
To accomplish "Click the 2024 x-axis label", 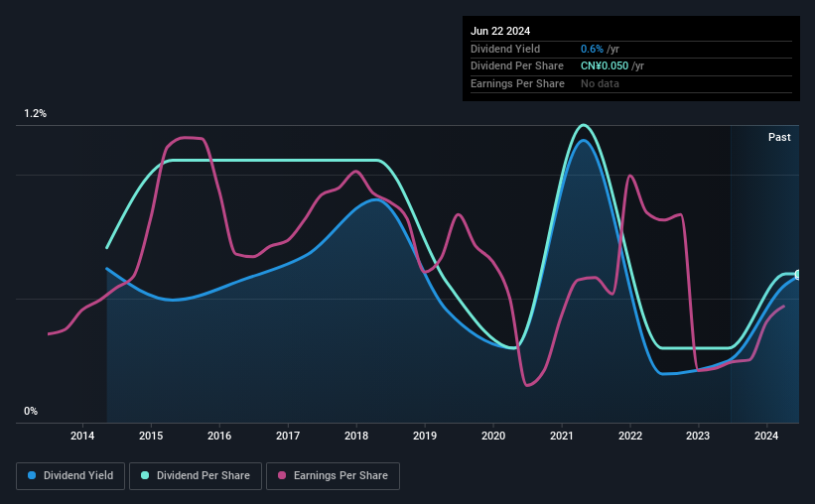I will point(766,436).
